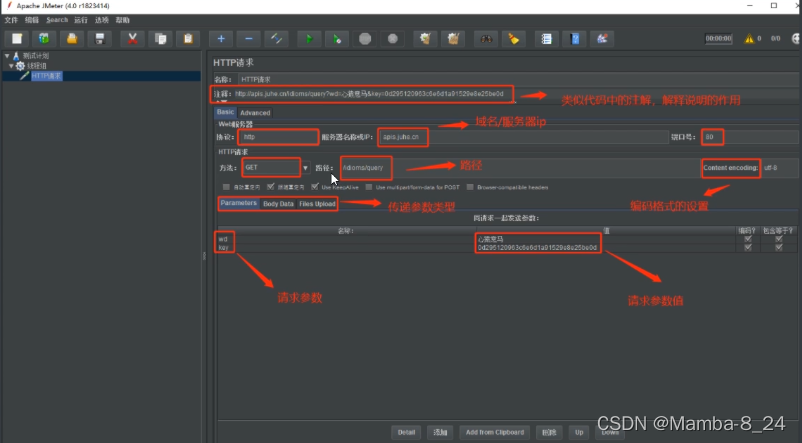802x443 pixels.
Task: Open the 帮助 menu
Action: pyautogui.click(x=122, y=20)
